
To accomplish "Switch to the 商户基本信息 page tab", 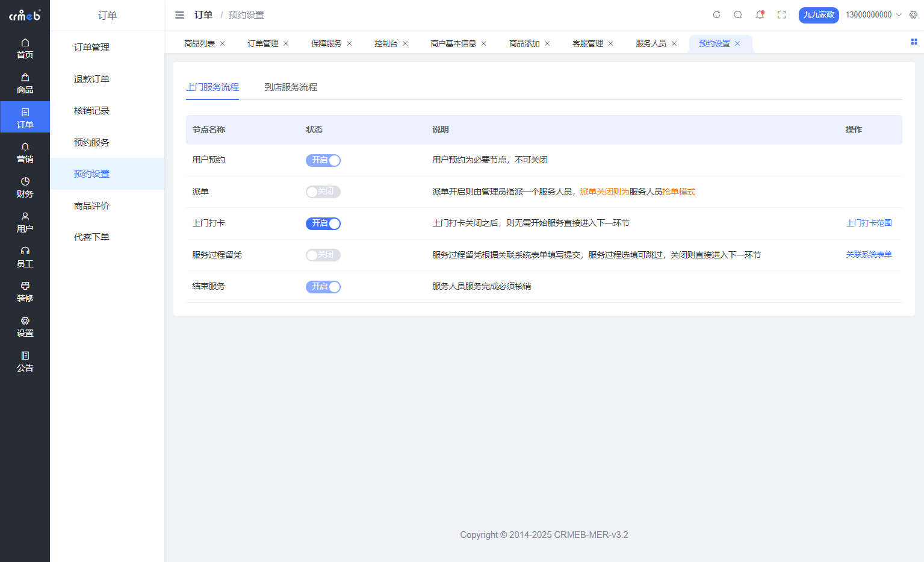I will pyautogui.click(x=453, y=43).
